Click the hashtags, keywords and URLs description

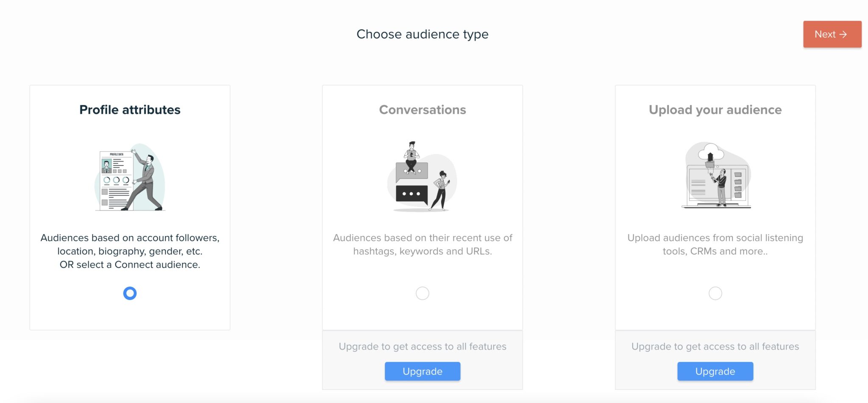pos(422,245)
